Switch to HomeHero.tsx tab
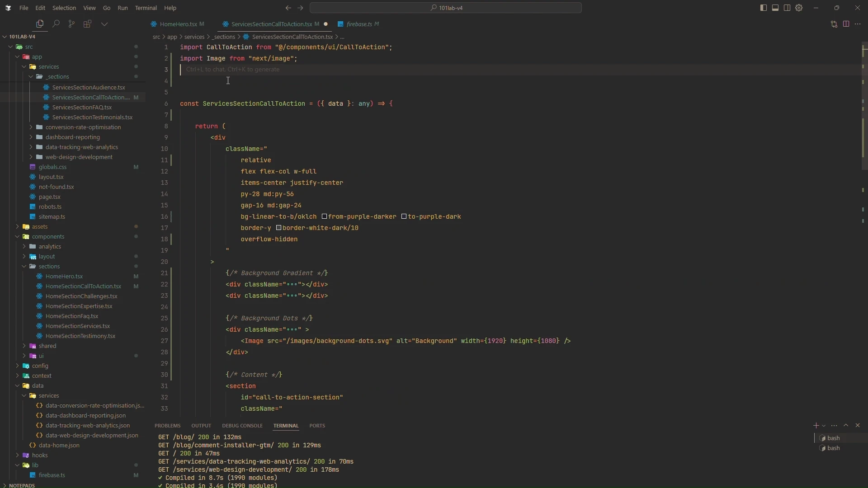868x488 pixels. (178, 24)
